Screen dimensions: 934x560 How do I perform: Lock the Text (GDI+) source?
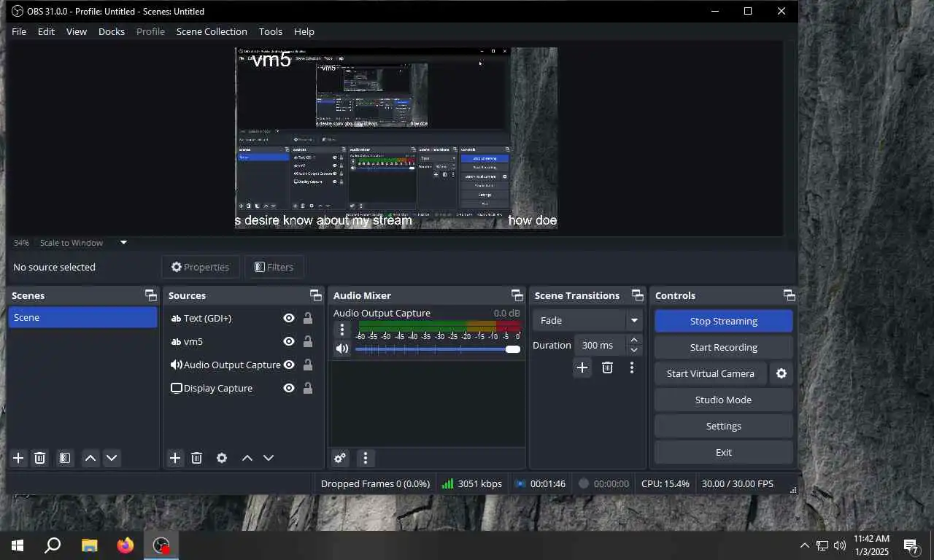coord(308,318)
